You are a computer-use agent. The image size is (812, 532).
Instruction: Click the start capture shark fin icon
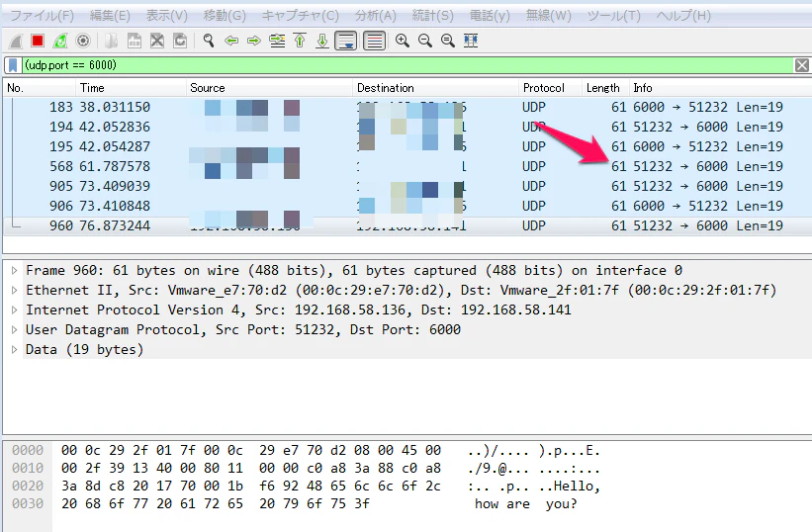coord(16,41)
